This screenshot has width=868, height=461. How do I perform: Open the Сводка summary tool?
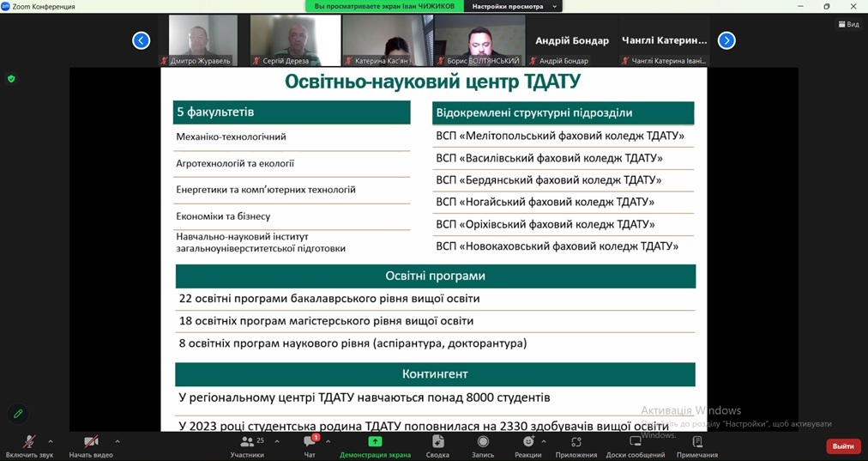[438, 446]
